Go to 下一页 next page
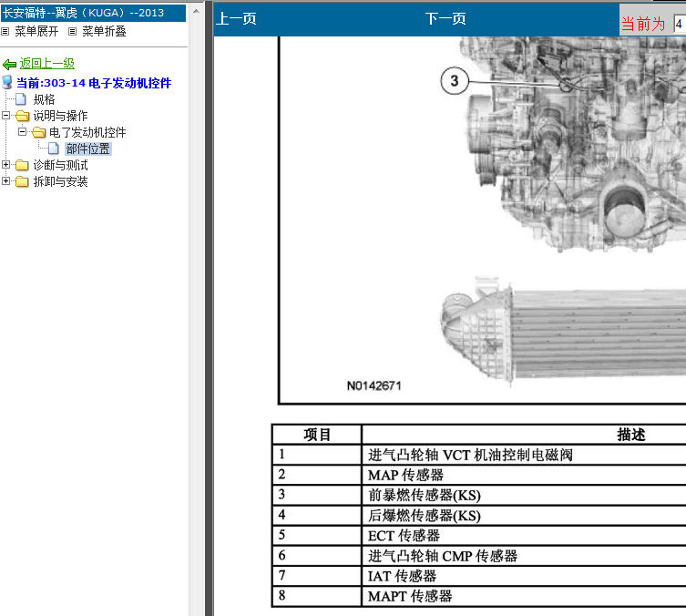 click(445, 19)
